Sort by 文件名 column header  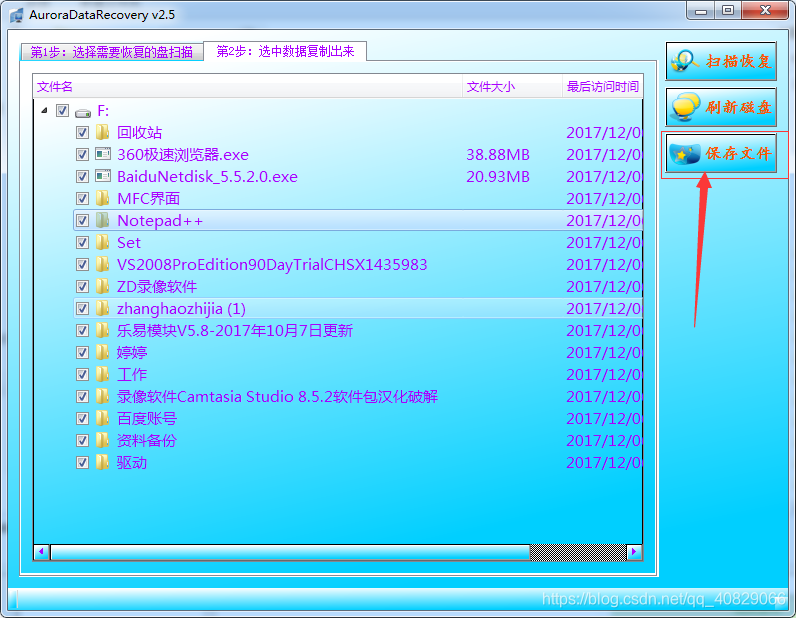pyautogui.click(x=248, y=87)
